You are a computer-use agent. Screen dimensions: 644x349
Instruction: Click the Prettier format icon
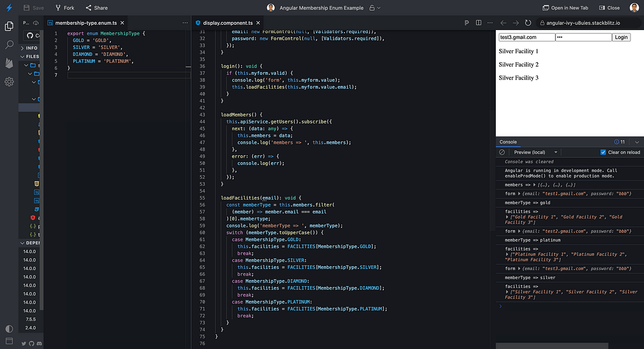pyautogui.click(x=466, y=23)
